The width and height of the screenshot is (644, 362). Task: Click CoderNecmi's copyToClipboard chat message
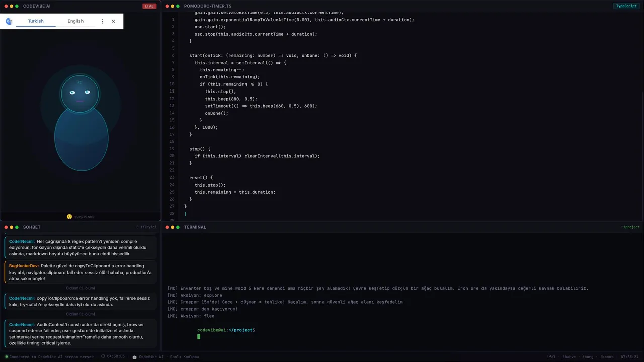(80, 301)
